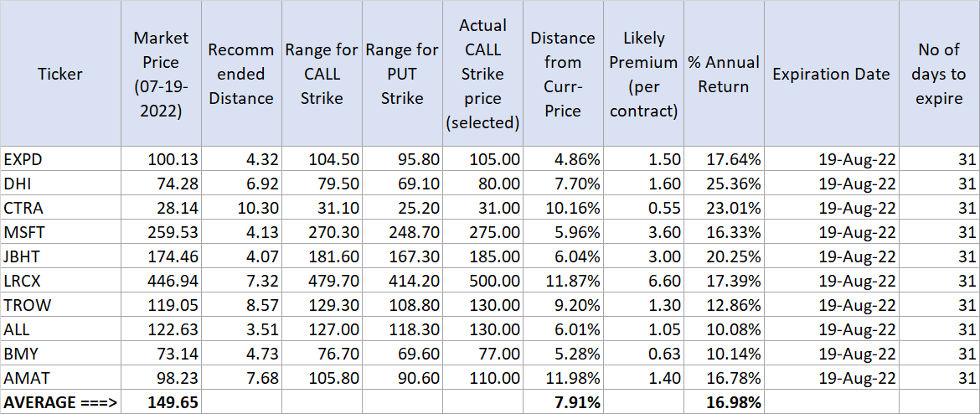980x414 pixels.
Task: Select the EXPD ticker cell
Action: pos(60,158)
